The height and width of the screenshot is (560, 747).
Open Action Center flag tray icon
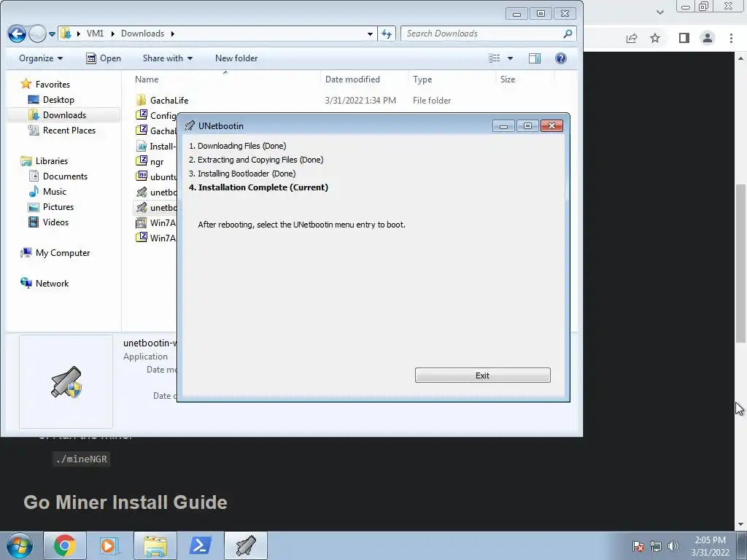pyautogui.click(x=638, y=546)
